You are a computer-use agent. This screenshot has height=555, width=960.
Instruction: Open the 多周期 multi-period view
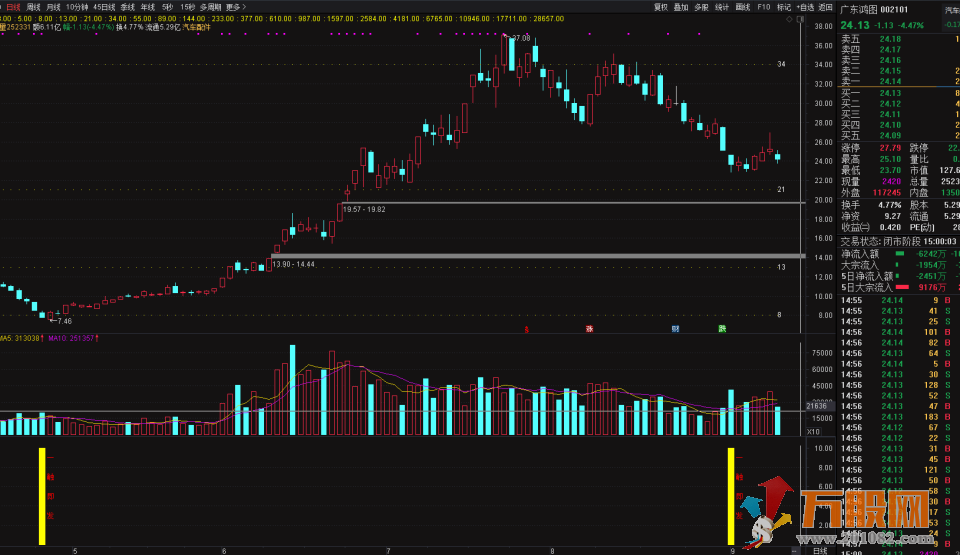[210, 7]
